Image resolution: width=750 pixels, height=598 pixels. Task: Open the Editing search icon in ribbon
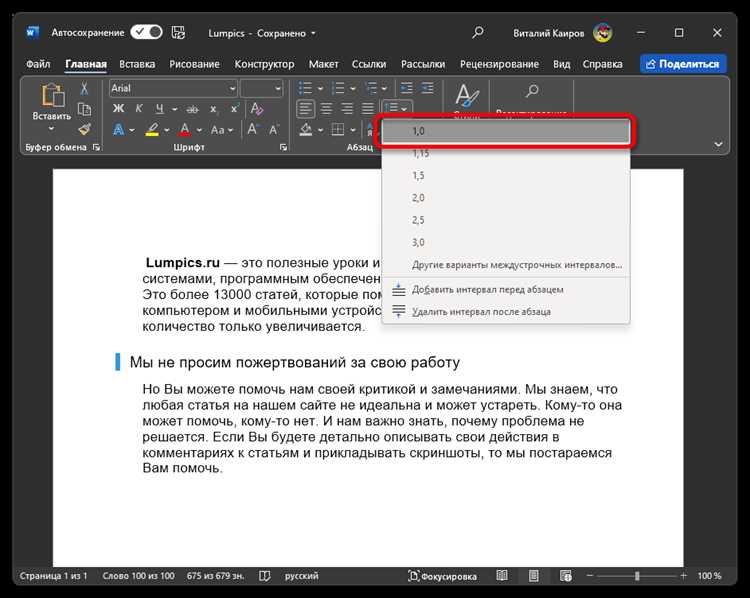tap(531, 91)
